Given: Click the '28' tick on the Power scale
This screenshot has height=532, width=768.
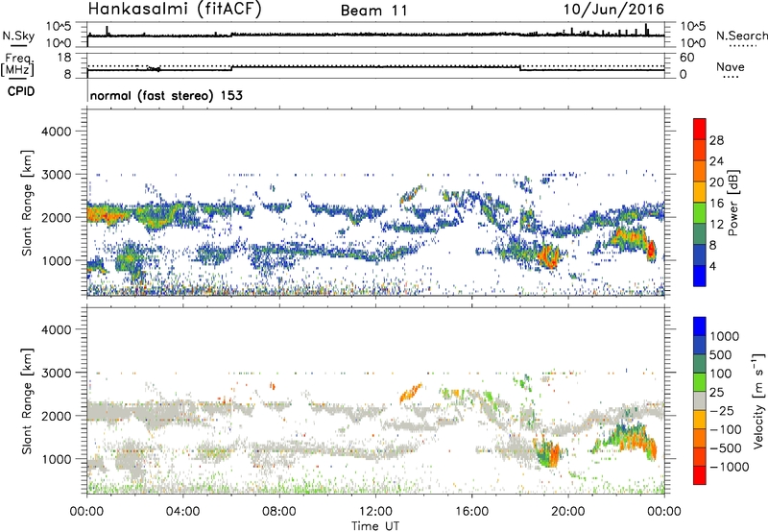Looking at the screenshot, I should [x=716, y=140].
